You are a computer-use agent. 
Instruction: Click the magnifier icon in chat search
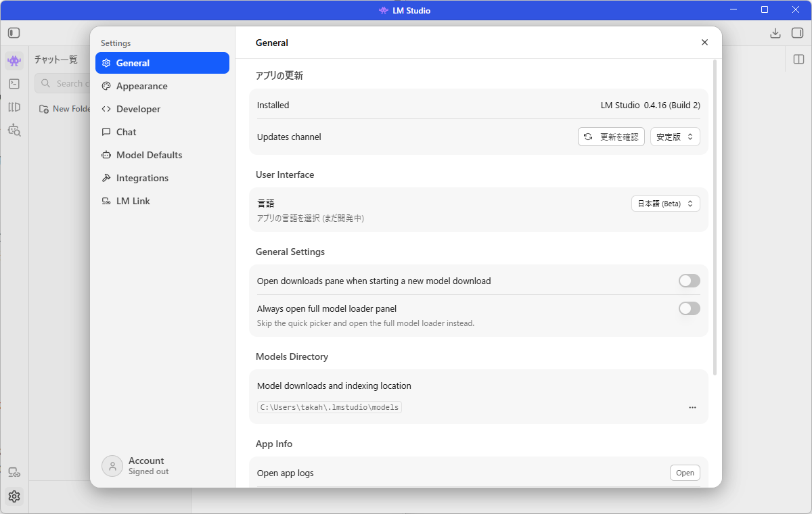click(46, 83)
